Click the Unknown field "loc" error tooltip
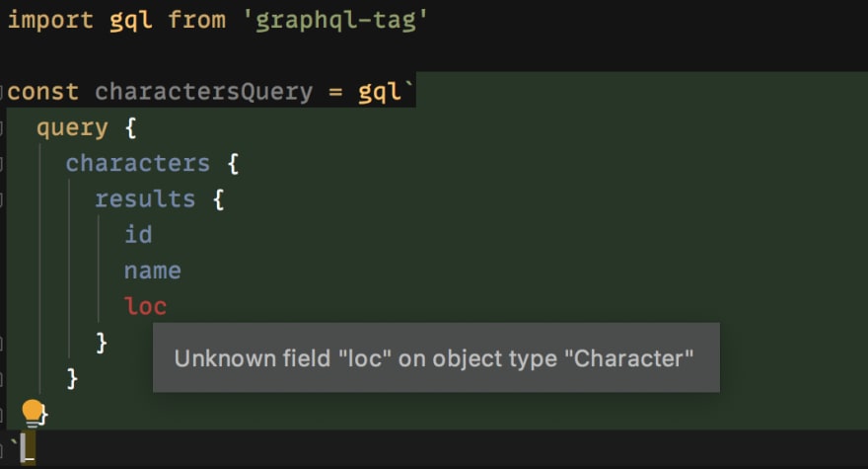Image resolution: width=868 pixels, height=469 pixels. click(x=436, y=357)
